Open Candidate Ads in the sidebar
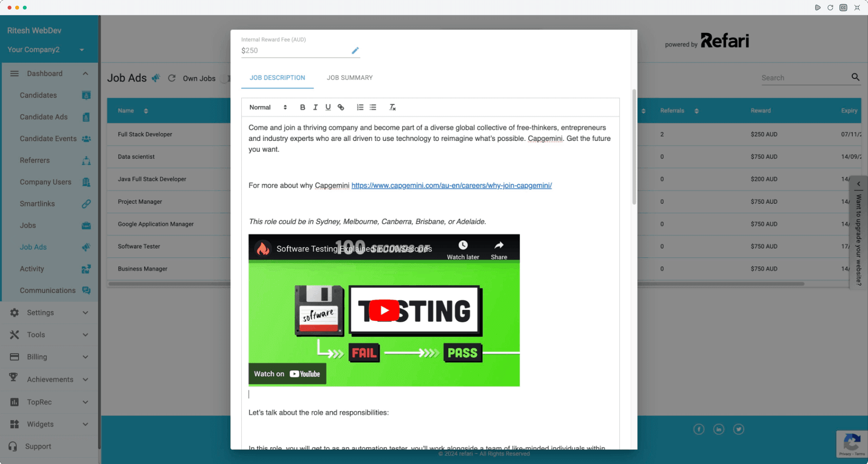The image size is (868, 464). coord(44,117)
